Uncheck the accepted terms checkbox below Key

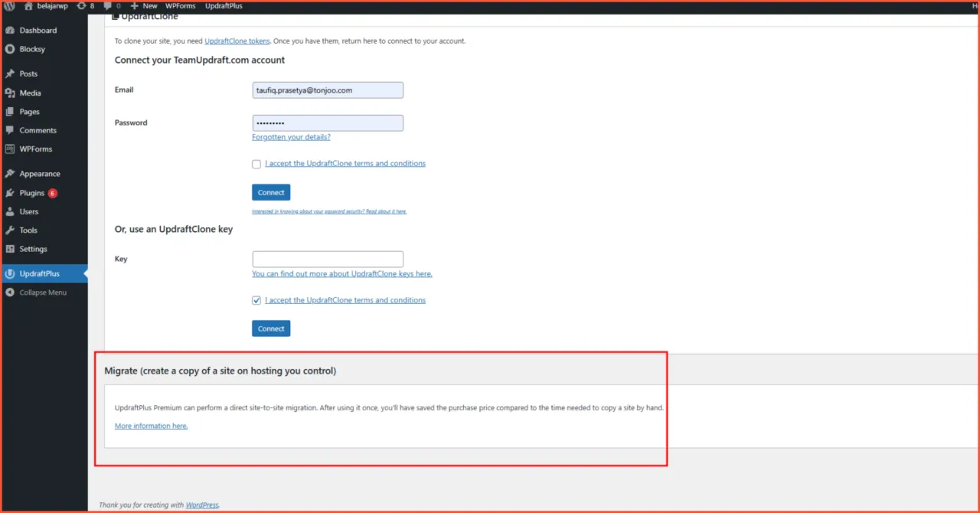pyautogui.click(x=256, y=300)
